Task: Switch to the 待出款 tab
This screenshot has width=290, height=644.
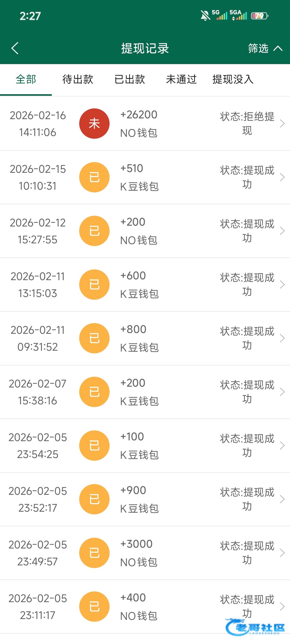Action: (78, 79)
